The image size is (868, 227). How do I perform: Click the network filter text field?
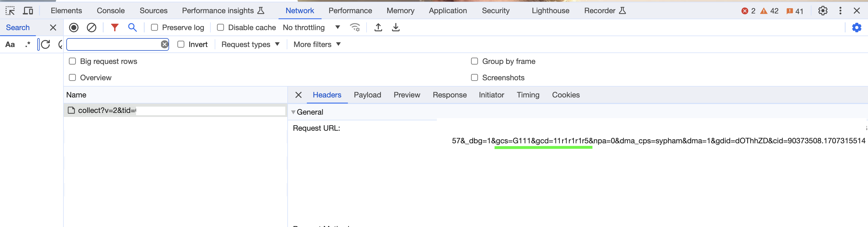[x=114, y=44]
